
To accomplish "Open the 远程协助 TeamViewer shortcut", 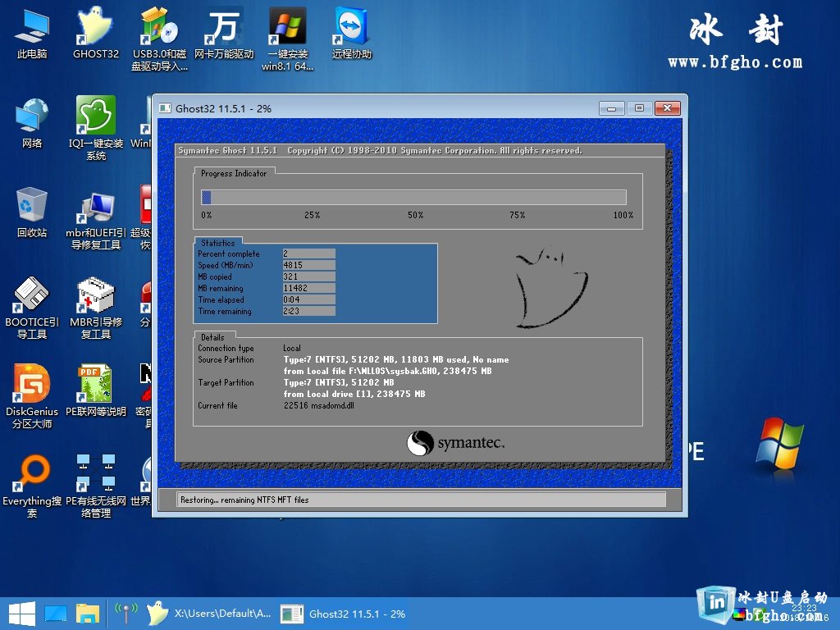I will [351, 32].
